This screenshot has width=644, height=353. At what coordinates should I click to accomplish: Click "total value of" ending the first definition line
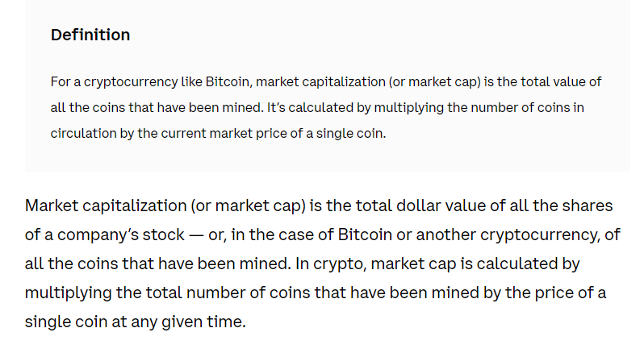coord(561,81)
